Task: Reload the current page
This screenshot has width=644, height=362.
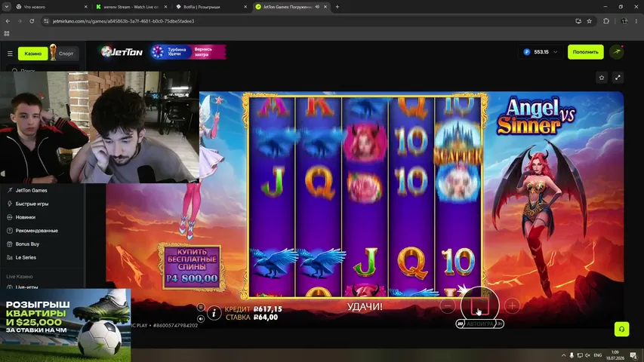Action: [x=32, y=21]
